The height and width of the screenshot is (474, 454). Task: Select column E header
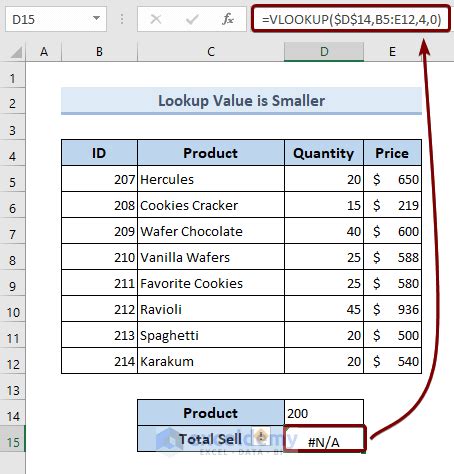point(392,52)
